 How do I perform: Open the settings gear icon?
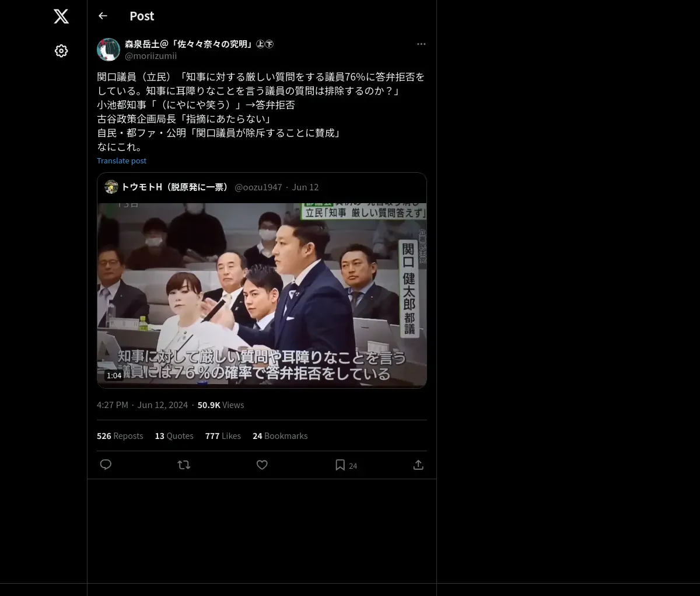point(61,51)
